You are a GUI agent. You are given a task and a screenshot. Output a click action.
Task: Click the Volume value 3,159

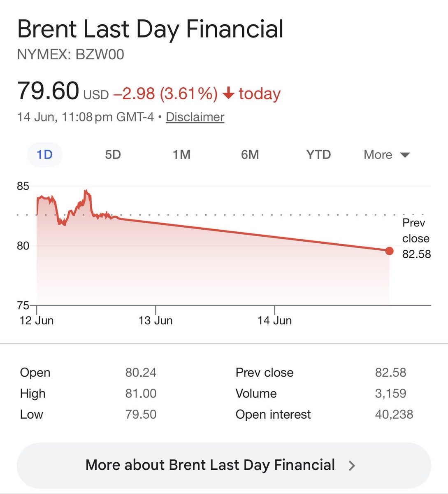390,393
